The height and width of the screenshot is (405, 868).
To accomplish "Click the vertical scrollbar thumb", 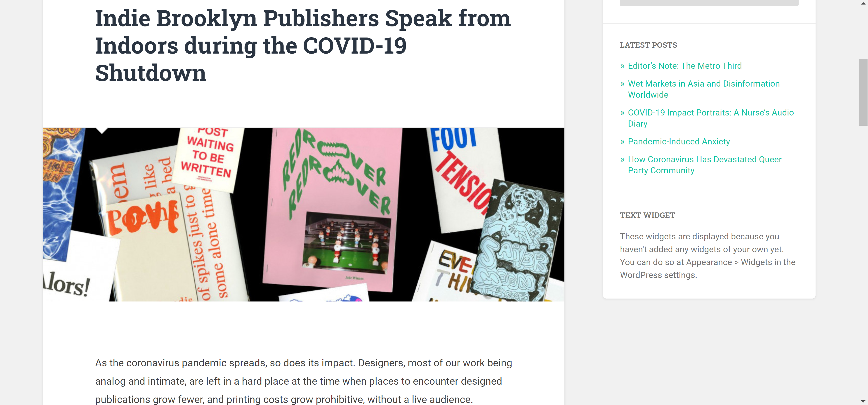I will pos(863,92).
